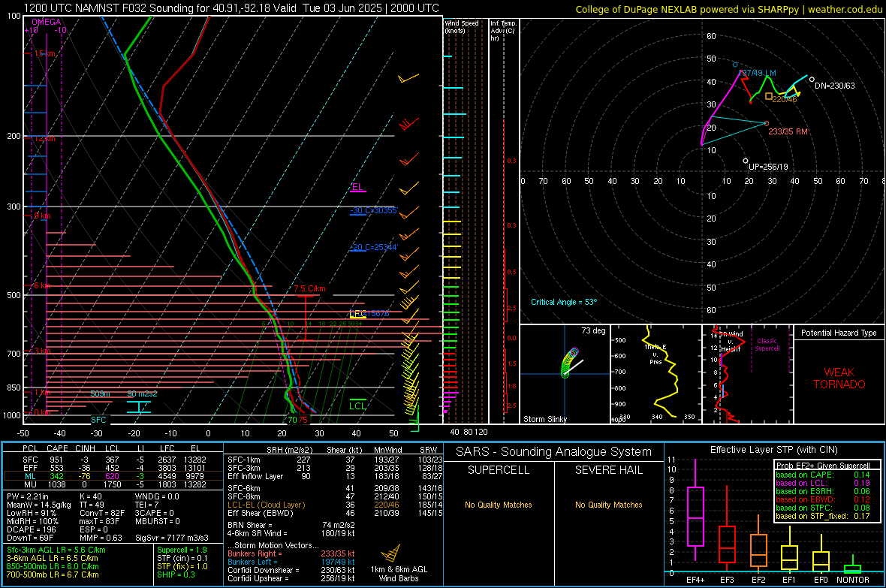Click the Classic Supercell label

(x=767, y=345)
